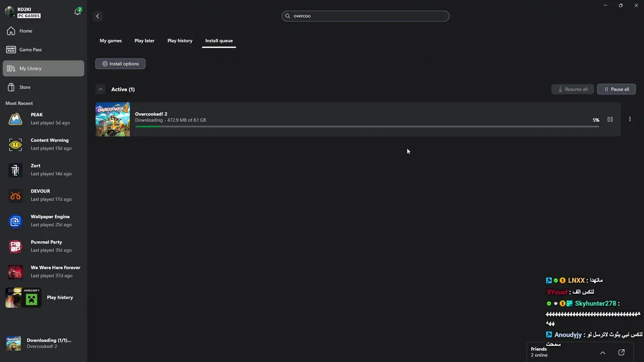
Task: Restore down the Xbox app window
Action: point(621,6)
